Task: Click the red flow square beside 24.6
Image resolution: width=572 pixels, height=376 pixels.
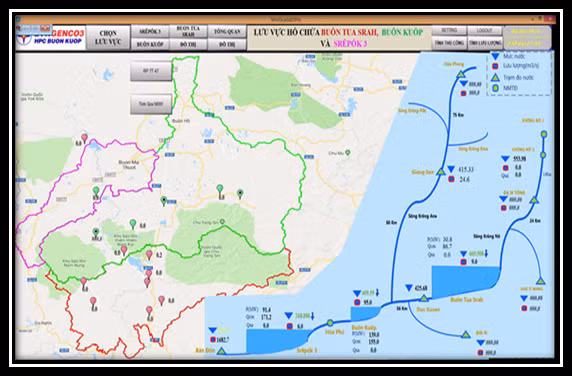Action: (451, 179)
